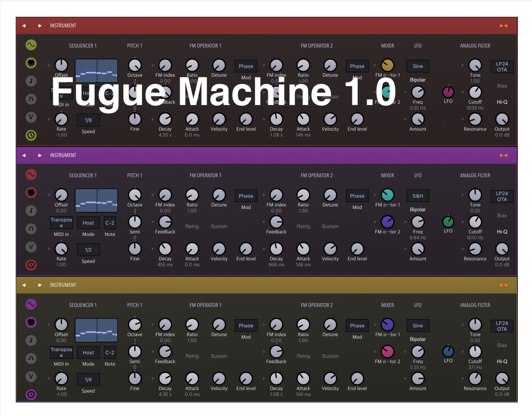Expand the arrow beside the Rate knob in the gold instrument
This screenshot has width=532, height=416.
coord(49,378)
